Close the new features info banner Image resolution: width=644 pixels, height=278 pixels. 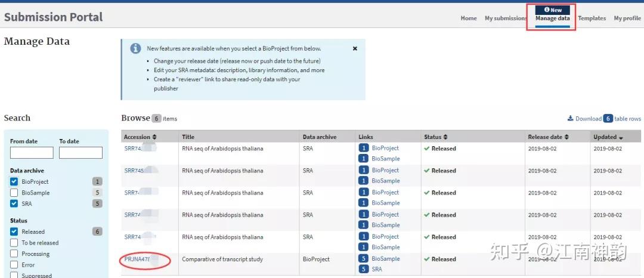pos(355,48)
